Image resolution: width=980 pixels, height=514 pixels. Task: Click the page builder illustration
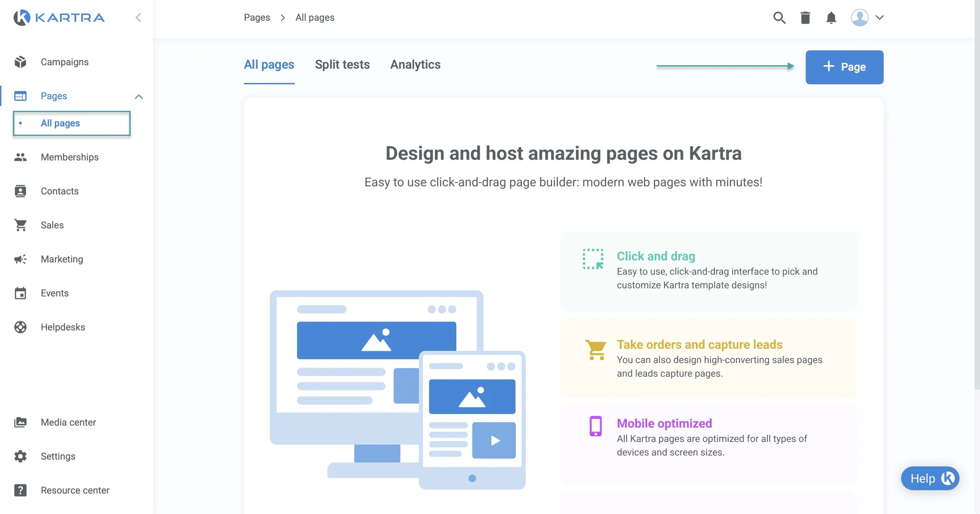click(398, 390)
